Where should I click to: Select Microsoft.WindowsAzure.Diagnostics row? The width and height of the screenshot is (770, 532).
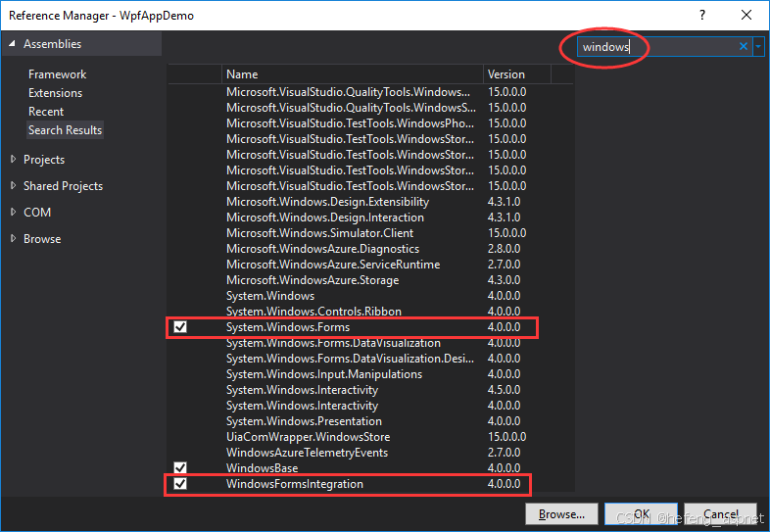pos(370,249)
